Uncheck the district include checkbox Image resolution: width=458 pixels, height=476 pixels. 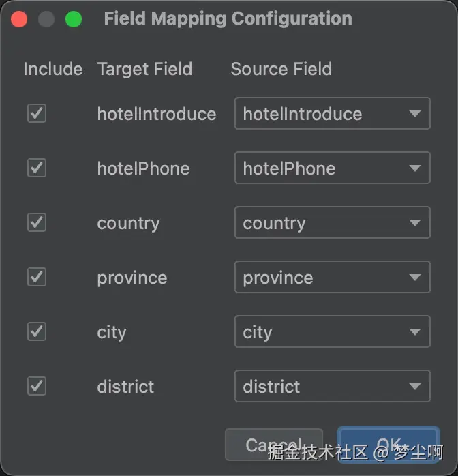37,386
